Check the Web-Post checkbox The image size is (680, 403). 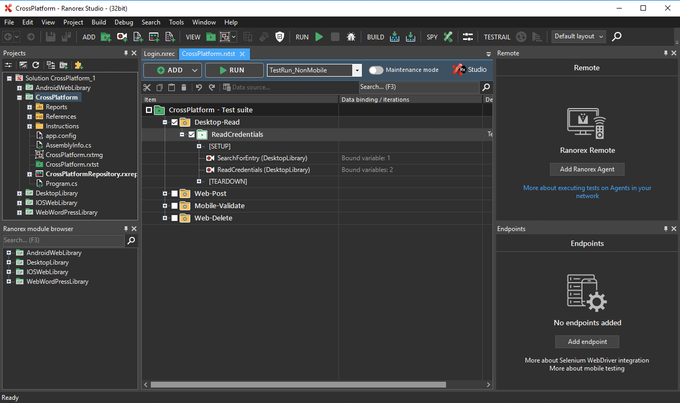(174, 193)
